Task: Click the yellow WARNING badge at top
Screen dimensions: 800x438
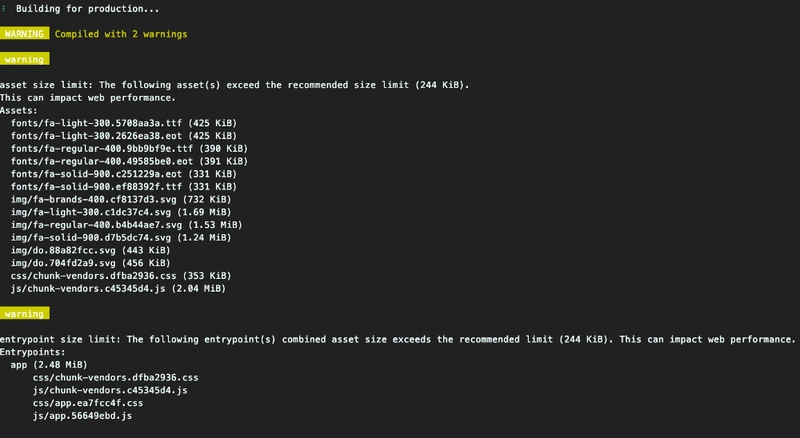Action: pos(24,34)
